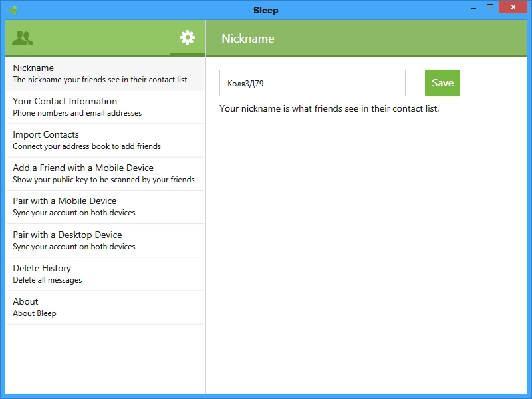Click 'Connect your address book to add friends'

click(87, 146)
